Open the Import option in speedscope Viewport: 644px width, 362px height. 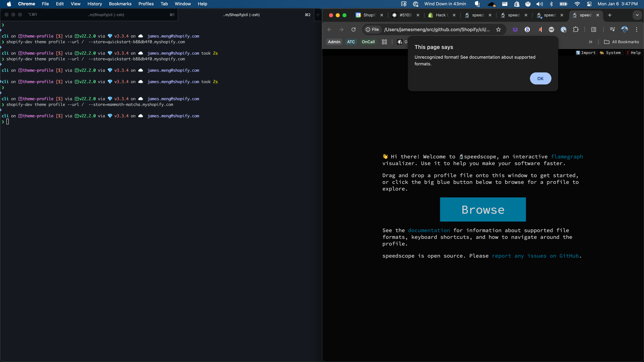pyautogui.click(x=586, y=53)
